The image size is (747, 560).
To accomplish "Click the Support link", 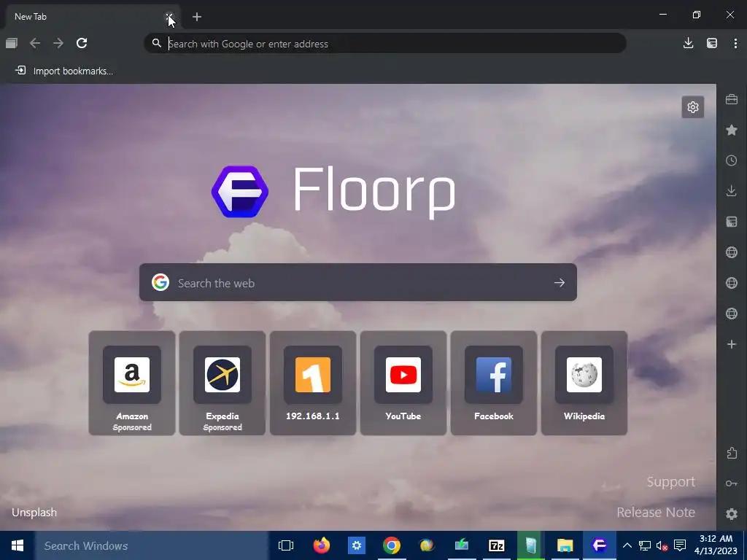I will [671, 482].
